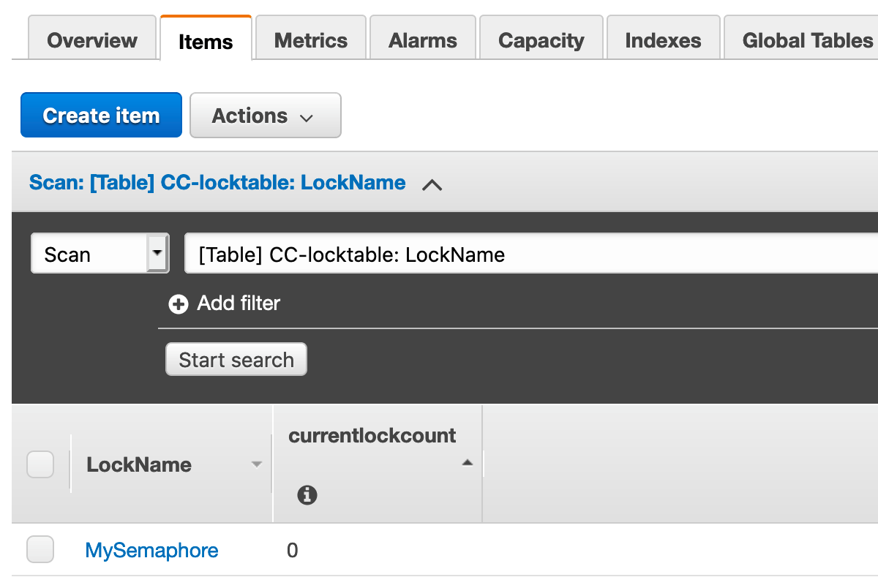Collapse the Scan section chevron
This screenshot has height=588, width=878.
[432, 184]
